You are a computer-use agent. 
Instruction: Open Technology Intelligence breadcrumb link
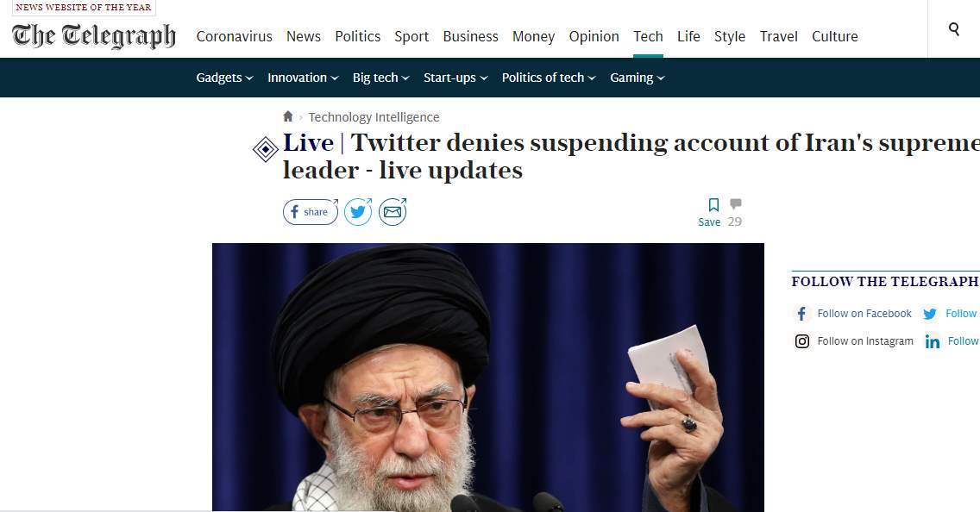tap(374, 116)
